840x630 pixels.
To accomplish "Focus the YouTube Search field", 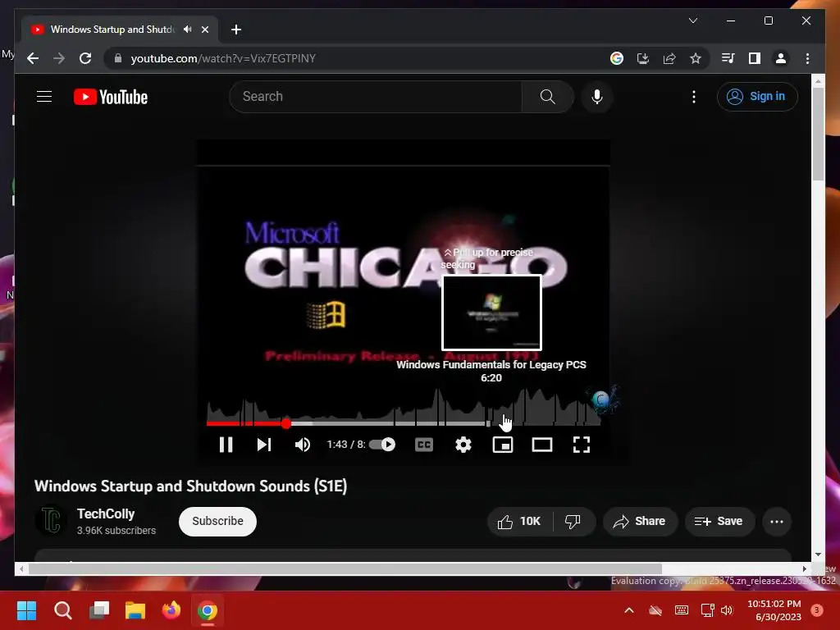I will click(376, 97).
